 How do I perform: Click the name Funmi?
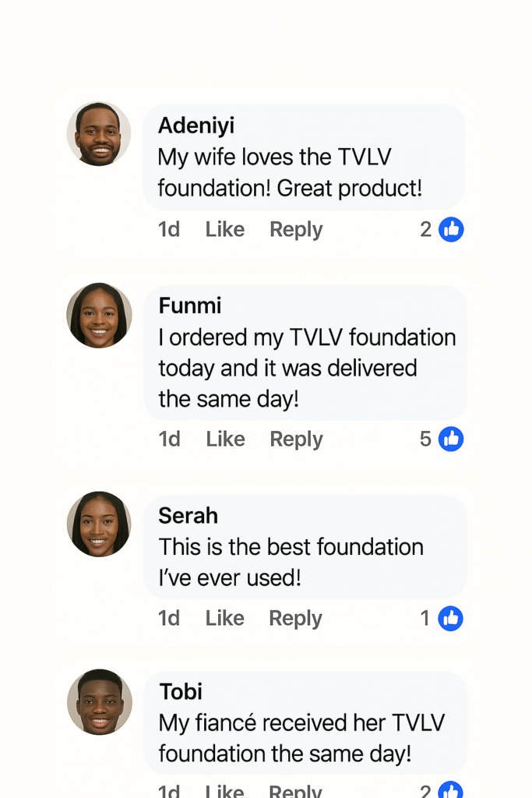(x=190, y=305)
